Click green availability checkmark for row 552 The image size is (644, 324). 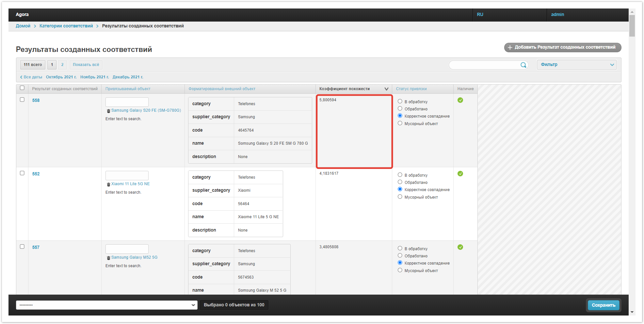click(x=460, y=174)
